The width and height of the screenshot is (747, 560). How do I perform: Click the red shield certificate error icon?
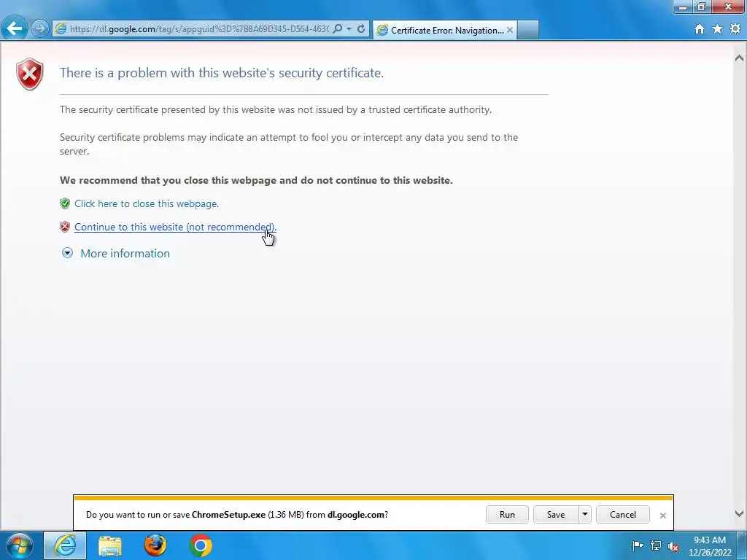point(29,74)
